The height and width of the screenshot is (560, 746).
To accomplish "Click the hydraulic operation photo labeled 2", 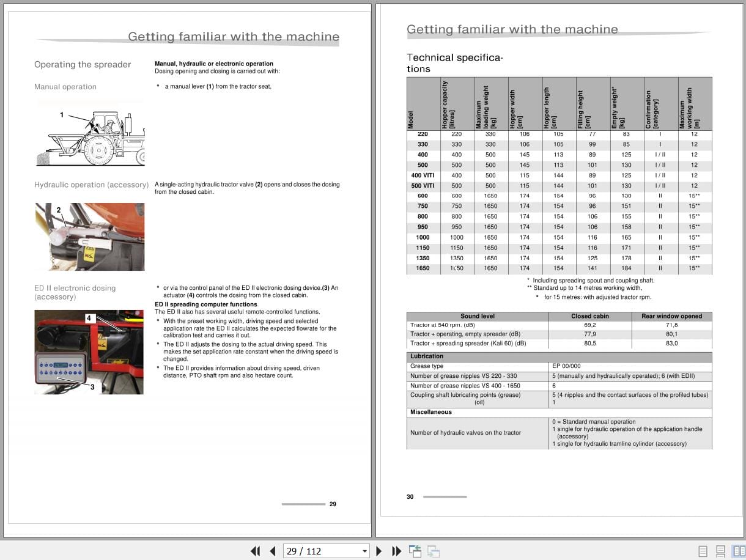I will [x=90, y=237].
